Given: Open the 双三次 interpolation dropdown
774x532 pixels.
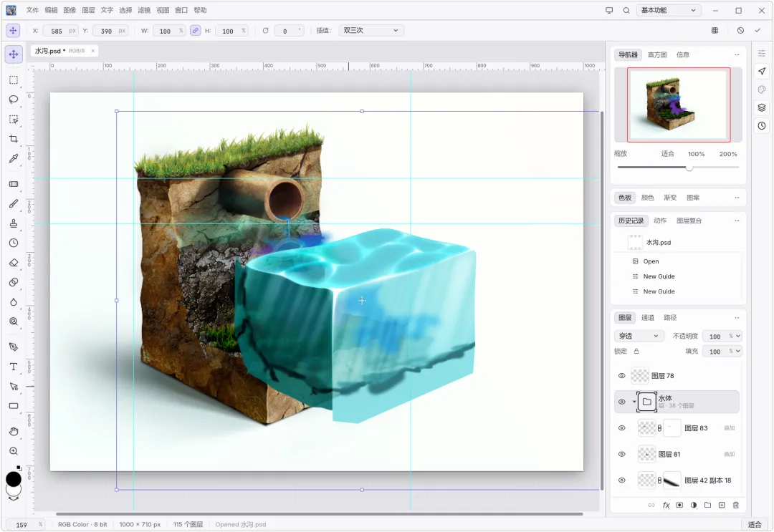Looking at the screenshot, I should [x=371, y=31].
